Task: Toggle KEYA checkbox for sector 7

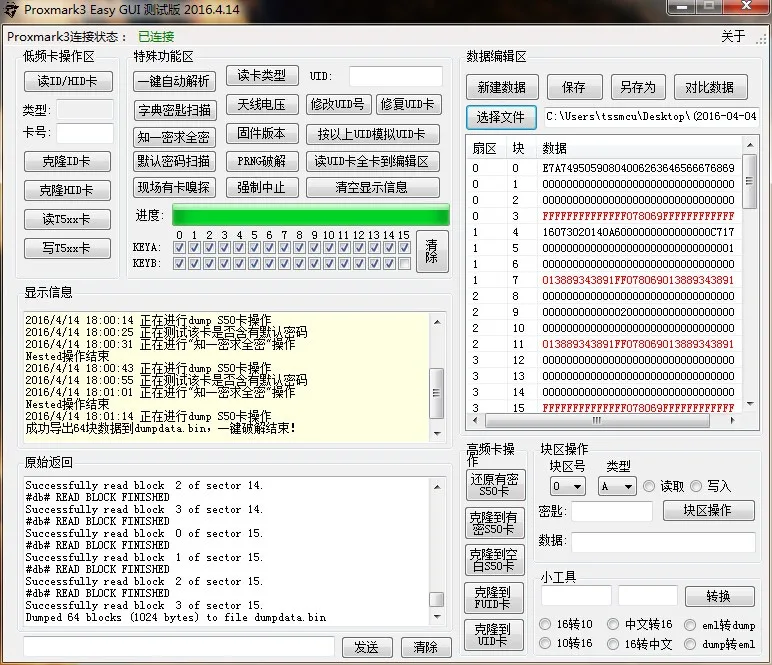Action: click(285, 248)
